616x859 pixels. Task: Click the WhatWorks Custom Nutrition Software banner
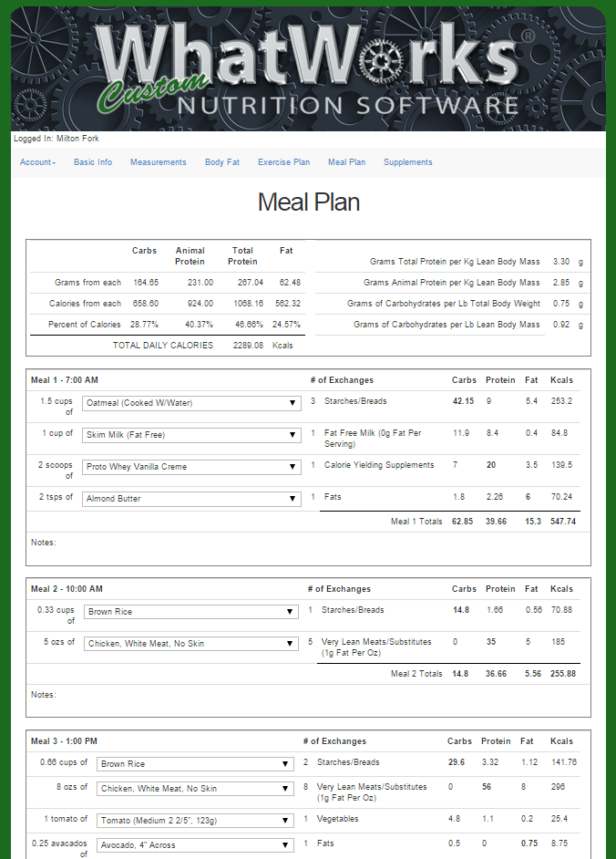(x=308, y=69)
